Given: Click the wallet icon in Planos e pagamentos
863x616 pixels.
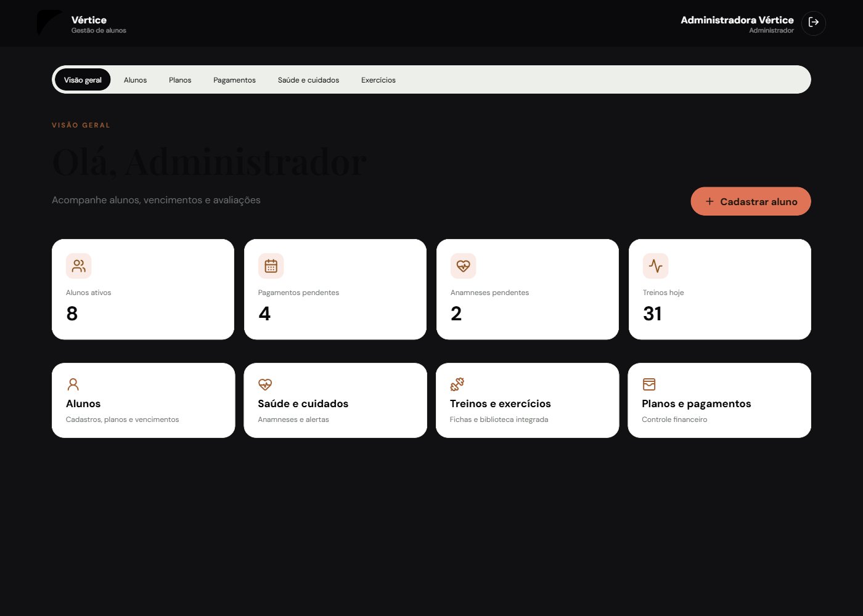Looking at the screenshot, I should tap(649, 384).
